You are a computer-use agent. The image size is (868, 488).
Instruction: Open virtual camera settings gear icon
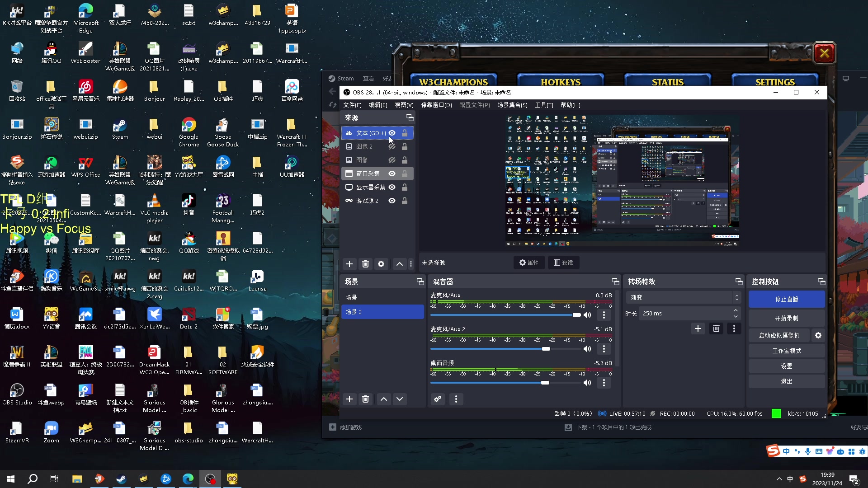pos(818,335)
